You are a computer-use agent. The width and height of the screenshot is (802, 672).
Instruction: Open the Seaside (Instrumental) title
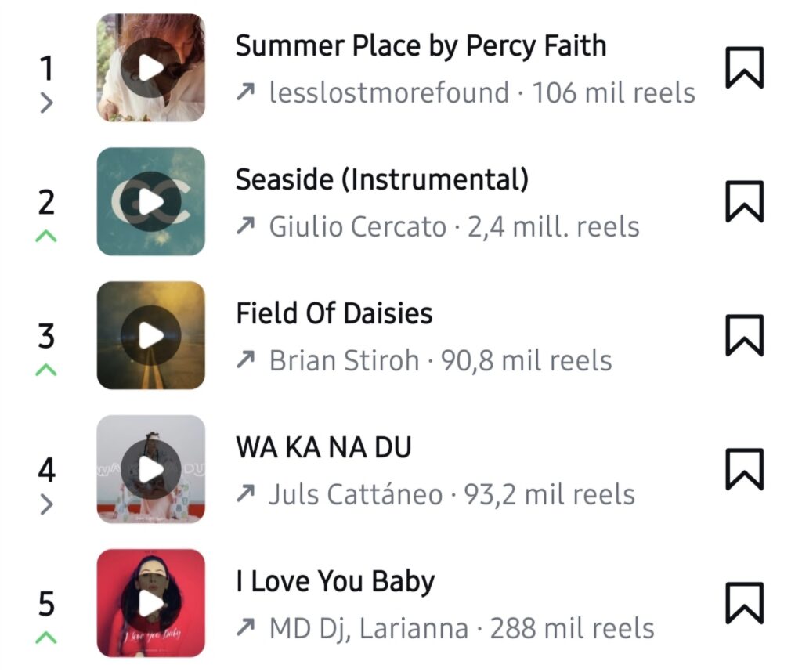coord(382,180)
